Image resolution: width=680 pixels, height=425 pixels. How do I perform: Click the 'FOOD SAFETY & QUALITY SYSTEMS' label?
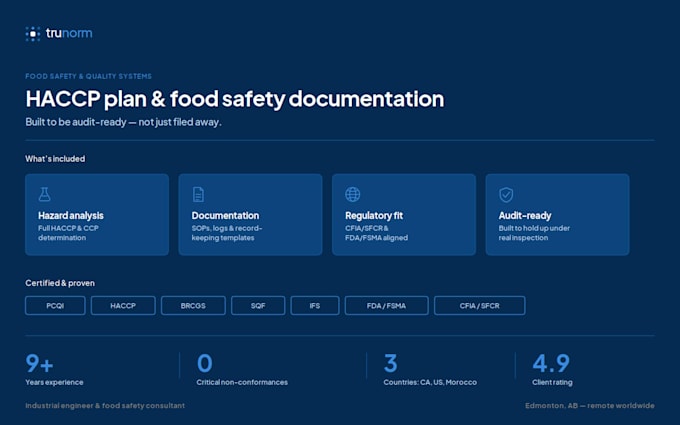click(88, 76)
